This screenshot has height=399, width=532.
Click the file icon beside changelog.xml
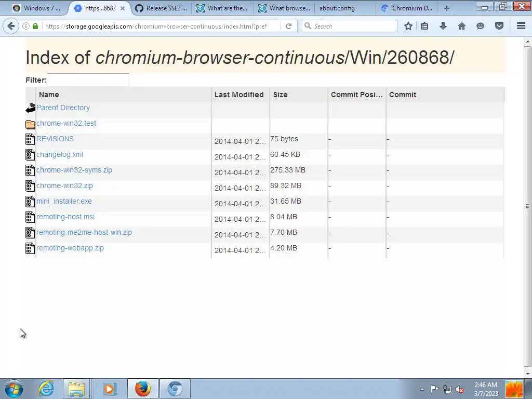click(x=30, y=155)
